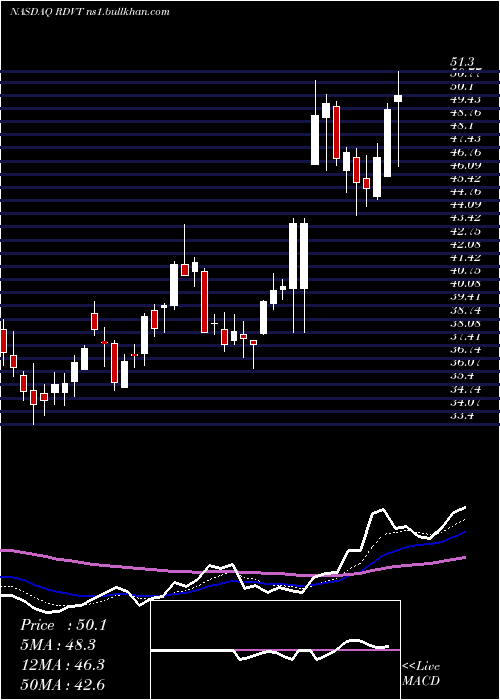Select the 38.74 price axis label

(465, 310)
